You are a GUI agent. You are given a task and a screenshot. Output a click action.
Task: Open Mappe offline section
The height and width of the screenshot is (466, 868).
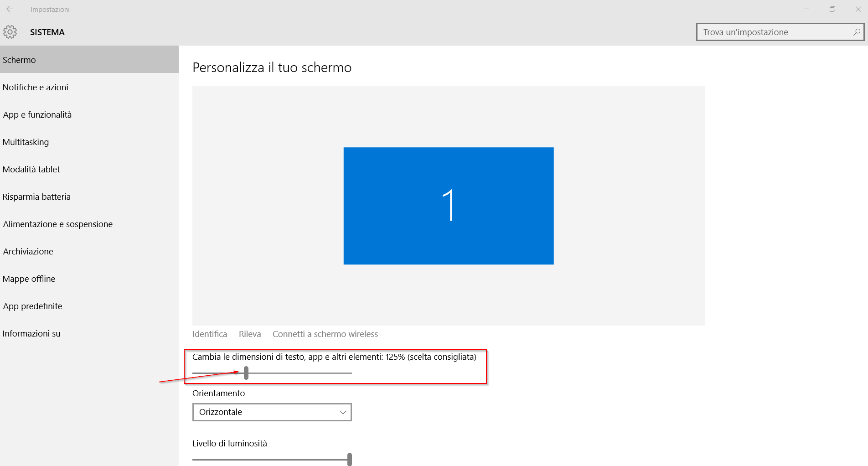[89, 279]
